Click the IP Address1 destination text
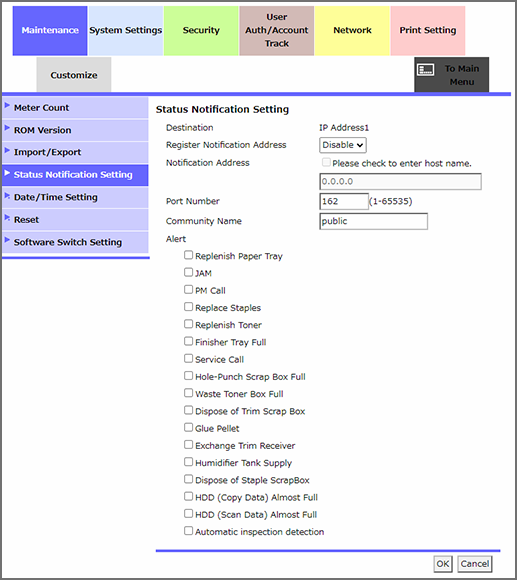The image size is (517, 580). [x=344, y=128]
